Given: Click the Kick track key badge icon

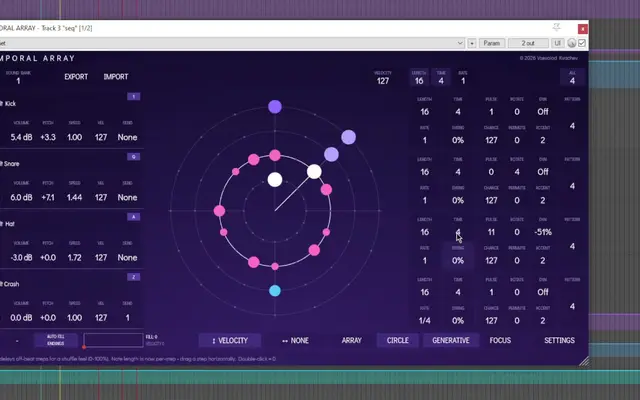Looking at the screenshot, I should [133, 97].
